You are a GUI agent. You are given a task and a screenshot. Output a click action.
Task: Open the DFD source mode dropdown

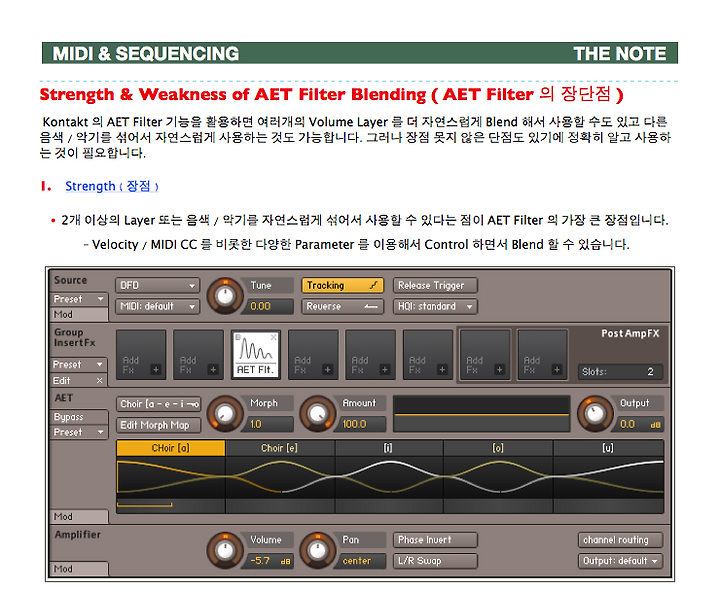pyautogui.click(x=158, y=285)
